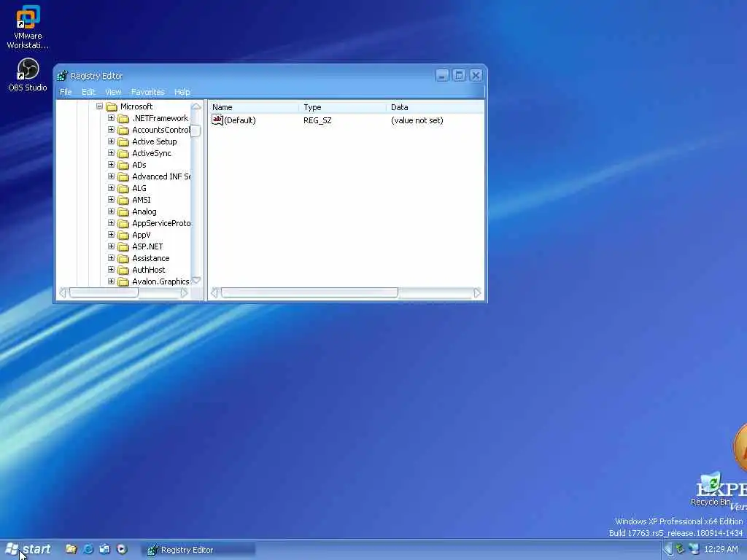Open the Help menu
This screenshot has width=747, height=560.
coord(182,92)
